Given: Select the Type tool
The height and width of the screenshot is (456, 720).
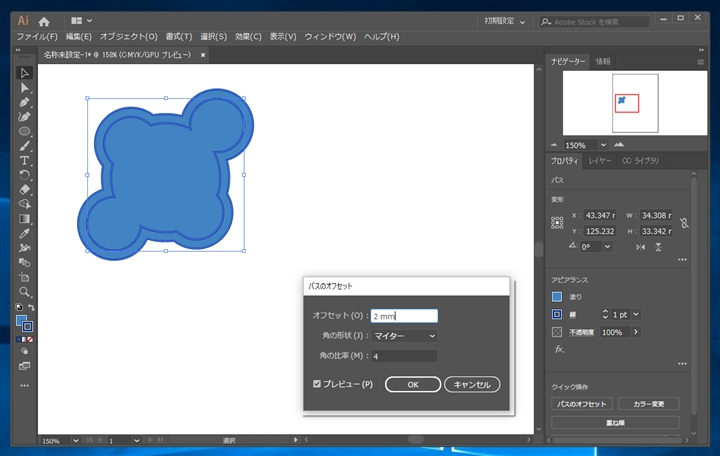Looking at the screenshot, I should tap(24, 161).
